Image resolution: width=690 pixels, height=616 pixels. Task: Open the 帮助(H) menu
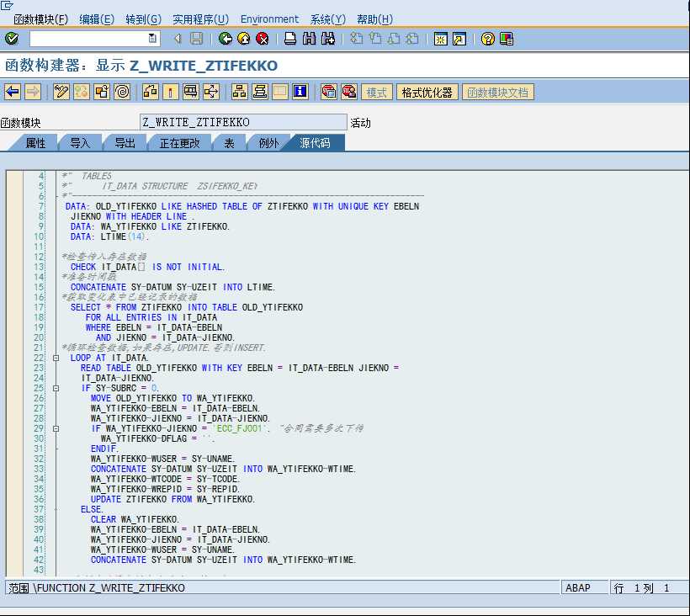[375, 19]
